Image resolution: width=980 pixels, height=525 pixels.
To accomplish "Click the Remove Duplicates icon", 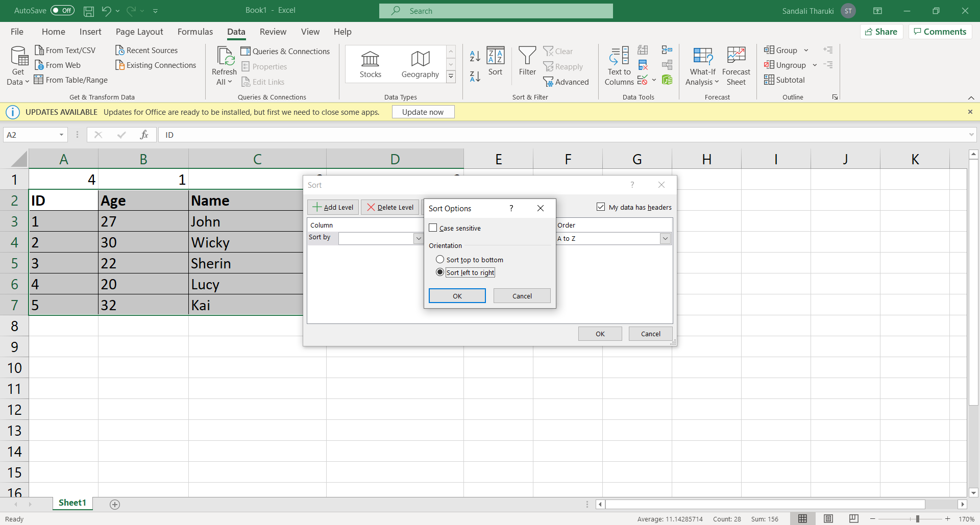I will [643, 65].
